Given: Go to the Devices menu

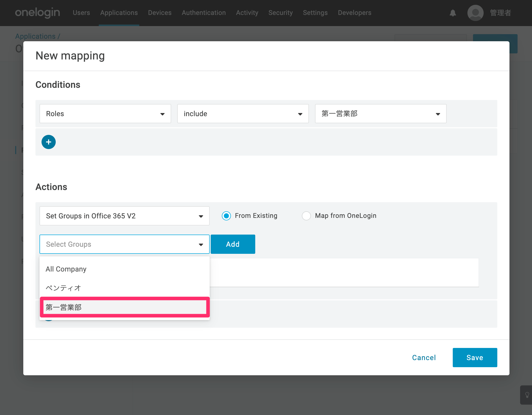Looking at the screenshot, I should coord(160,13).
